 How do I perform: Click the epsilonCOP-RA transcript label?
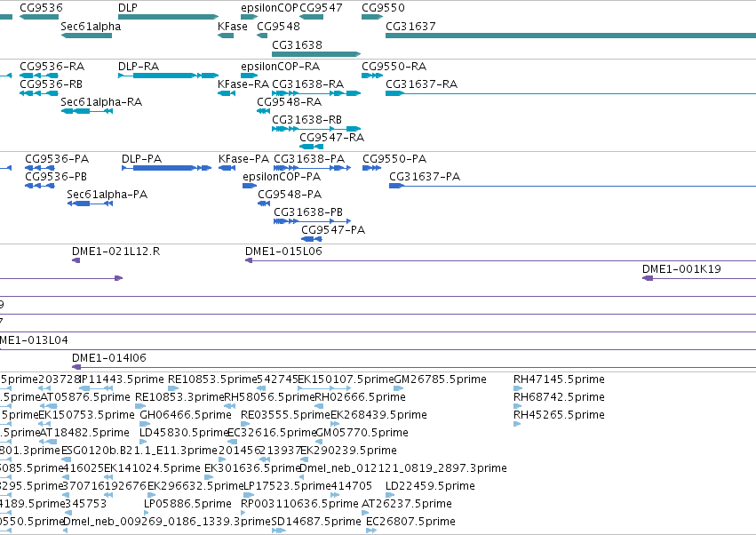(280, 66)
